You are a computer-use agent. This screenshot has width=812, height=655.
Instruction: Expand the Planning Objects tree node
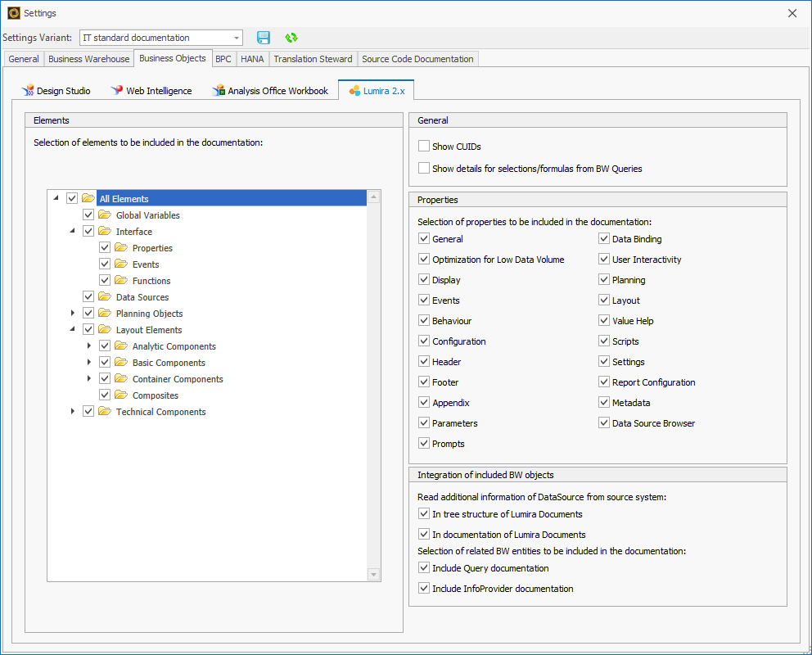coord(72,313)
